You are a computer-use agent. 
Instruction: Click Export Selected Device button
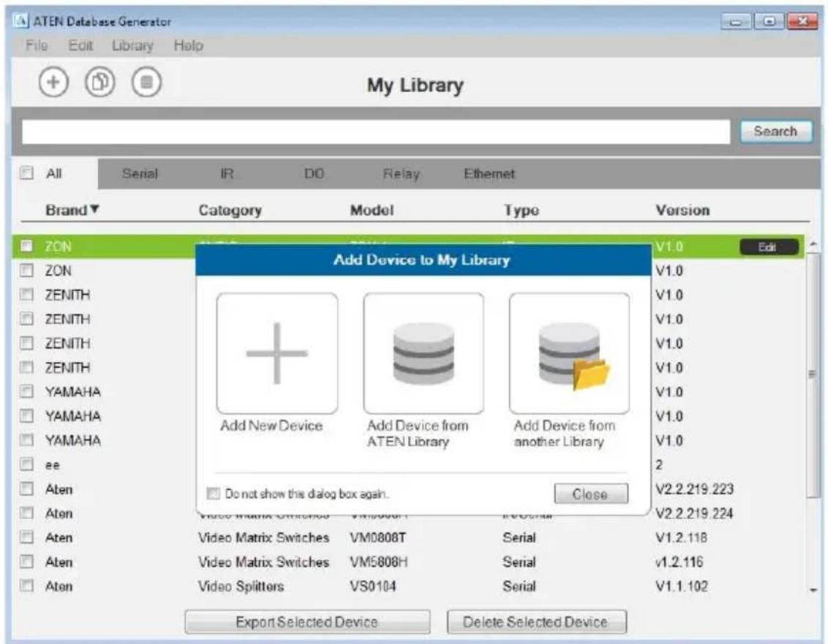coord(307,622)
